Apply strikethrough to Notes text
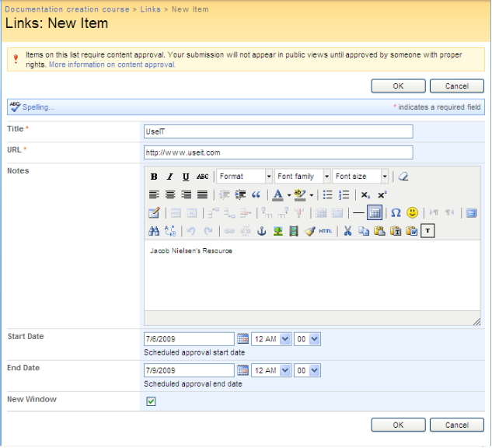Screen dimensions: 492x448 (x=202, y=177)
